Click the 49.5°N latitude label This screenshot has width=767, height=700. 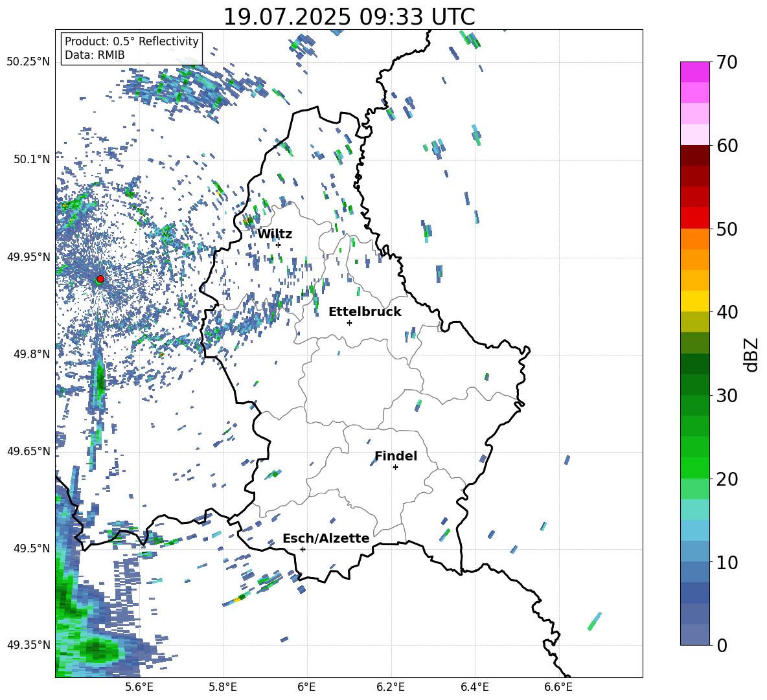pos(32,548)
